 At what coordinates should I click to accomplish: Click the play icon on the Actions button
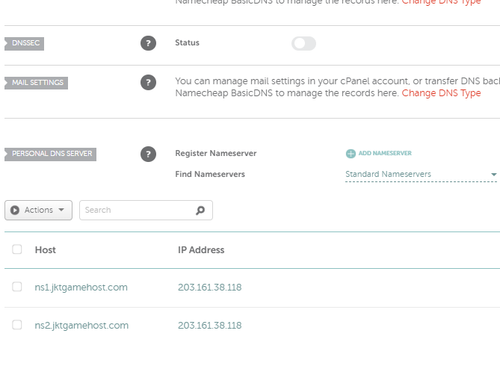[x=15, y=210]
